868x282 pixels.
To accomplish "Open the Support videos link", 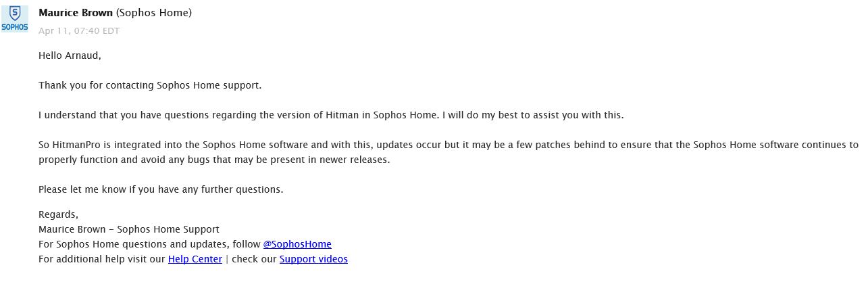I will [x=313, y=259].
